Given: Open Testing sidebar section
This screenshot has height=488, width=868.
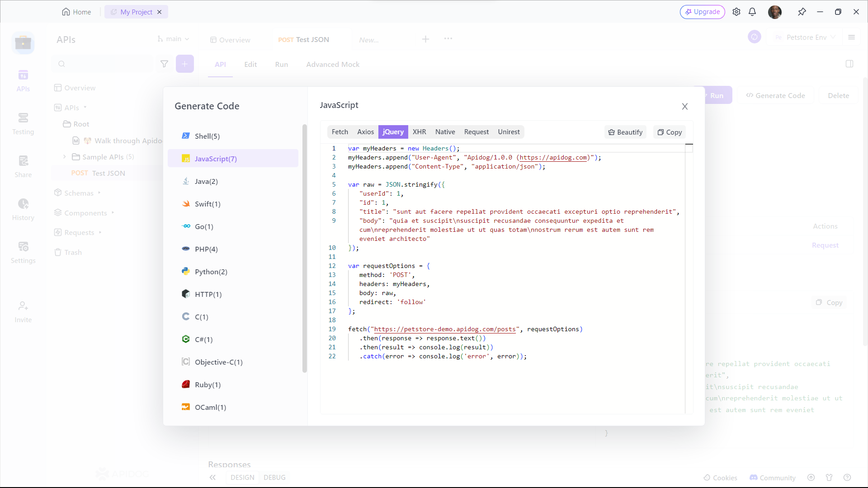Looking at the screenshot, I should click(x=23, y=124).
